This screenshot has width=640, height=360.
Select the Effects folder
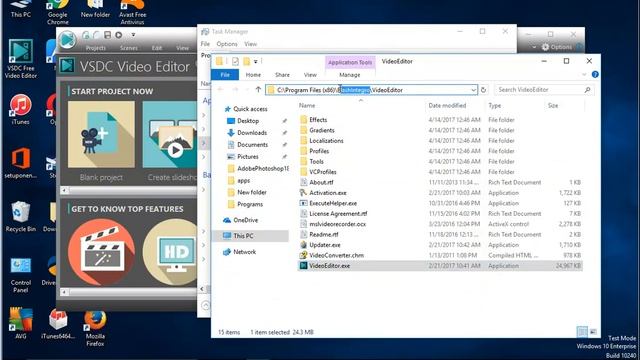pyautogui.click(x=318, y=120)
